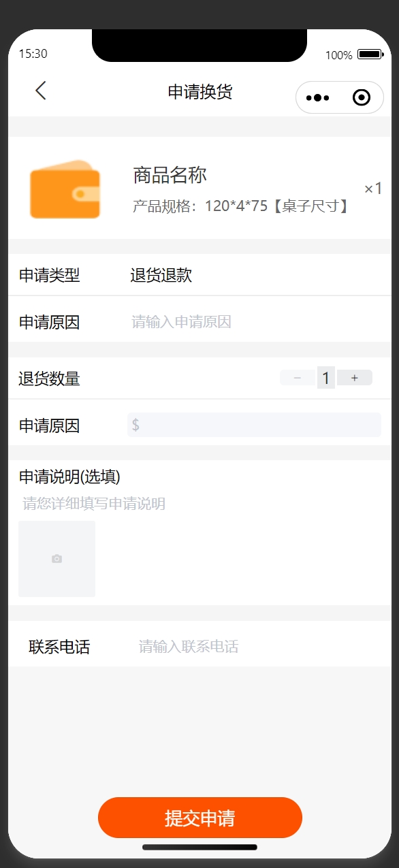Viewport: 399px width, 868px height.
Task: Open 申请类型 selector showing 退货退款
Action: [199, 275]
